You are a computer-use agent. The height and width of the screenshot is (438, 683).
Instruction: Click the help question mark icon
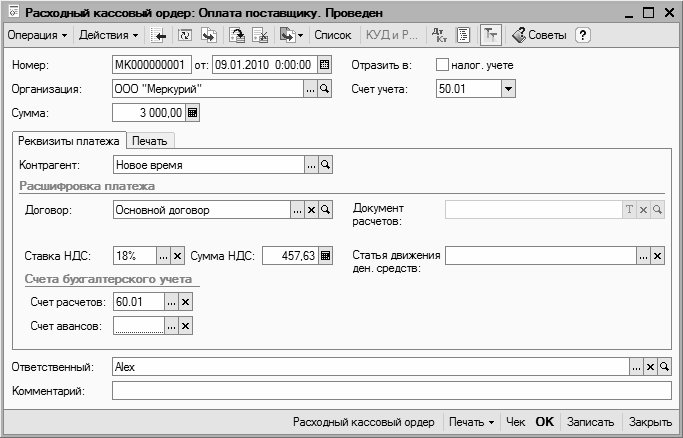[583, 35]
